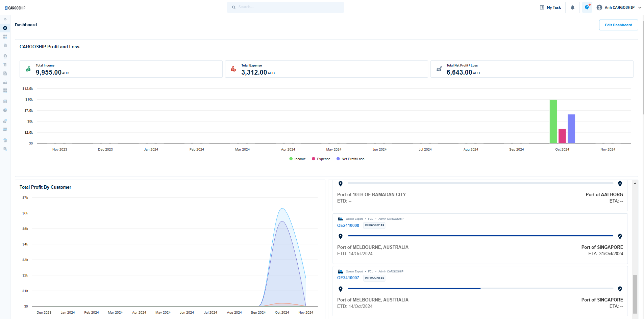
Task: Toggle Income series in chart legend
Action: tap(297, 159)
